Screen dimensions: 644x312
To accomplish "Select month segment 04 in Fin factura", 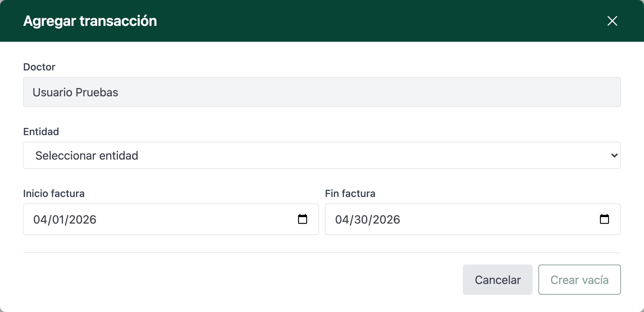I will click(342, 220).
